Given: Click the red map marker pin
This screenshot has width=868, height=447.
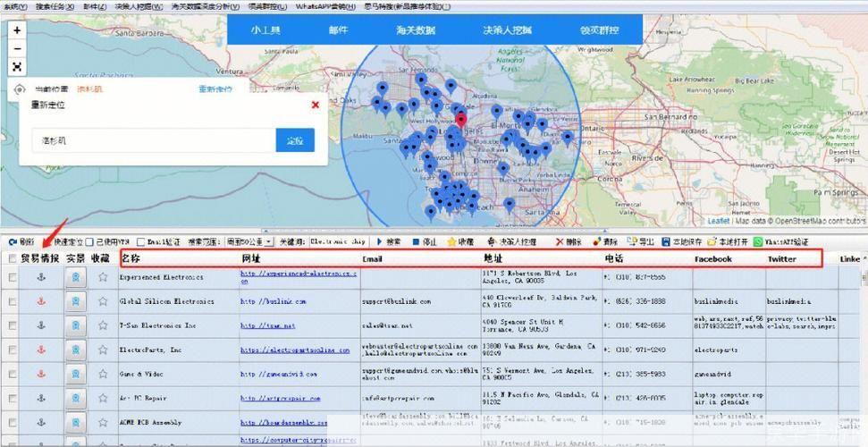Looking at the screenshot, I should click(x=460, y=119).
